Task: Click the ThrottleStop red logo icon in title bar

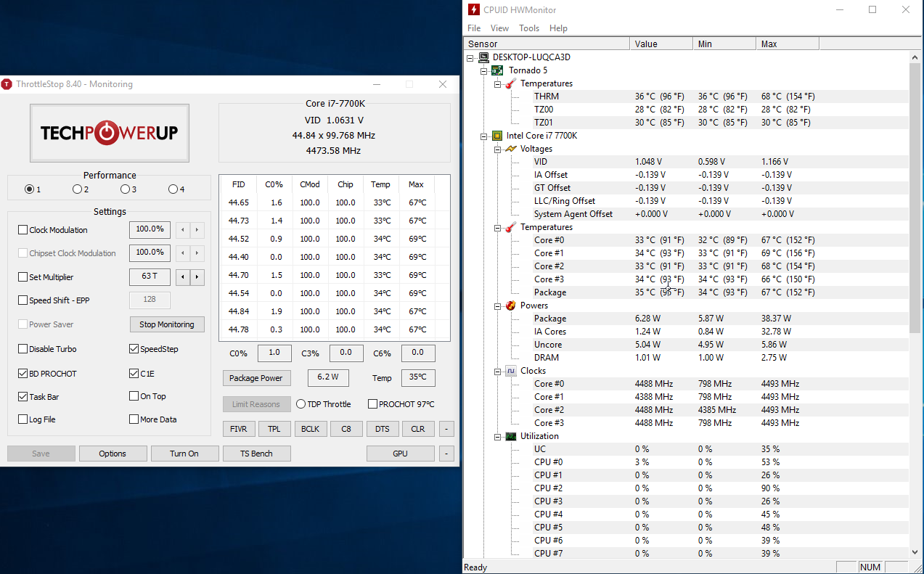Action: [x=7, y=84]
